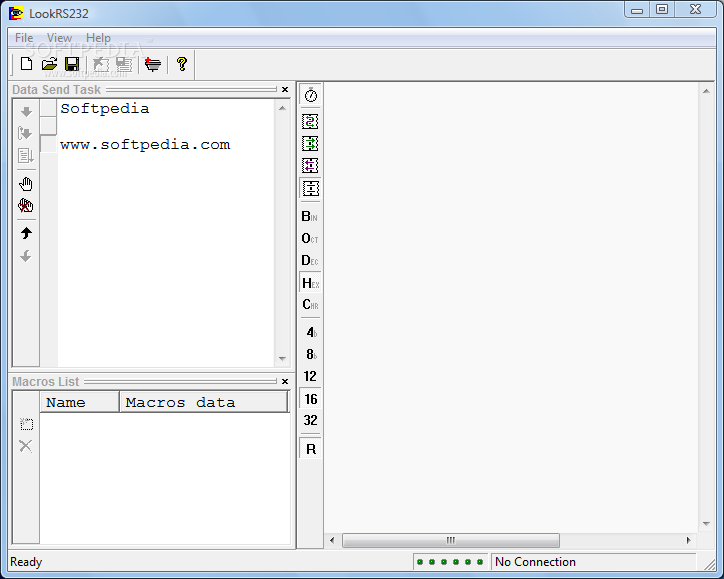Click the disabled grayed toolbar export icon

tap(101, 64)
